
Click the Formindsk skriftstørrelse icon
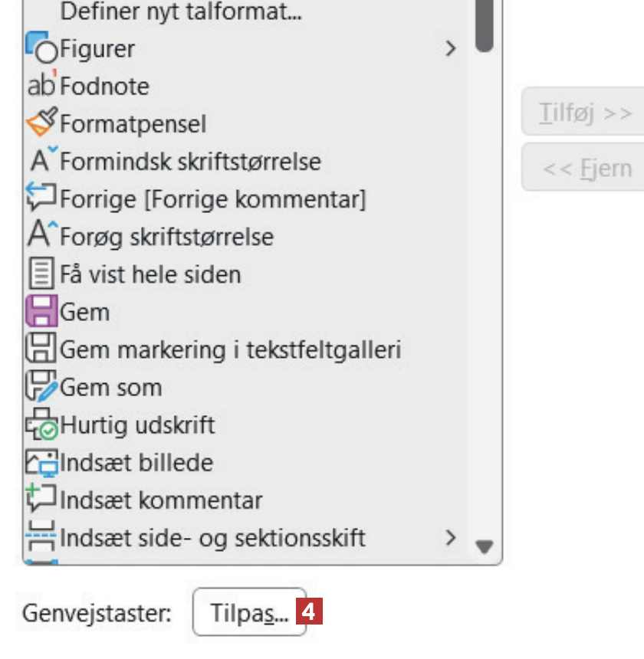coord(41,161)
